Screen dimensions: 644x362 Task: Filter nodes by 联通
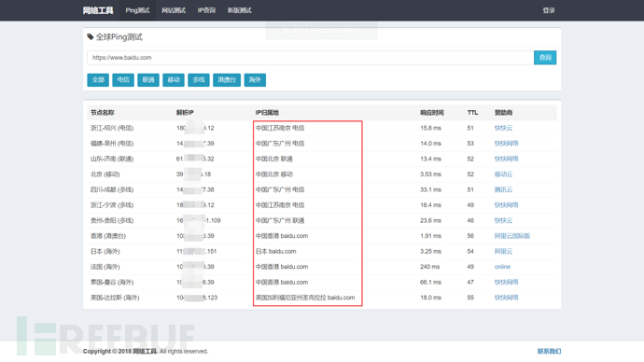click(148, 79)
